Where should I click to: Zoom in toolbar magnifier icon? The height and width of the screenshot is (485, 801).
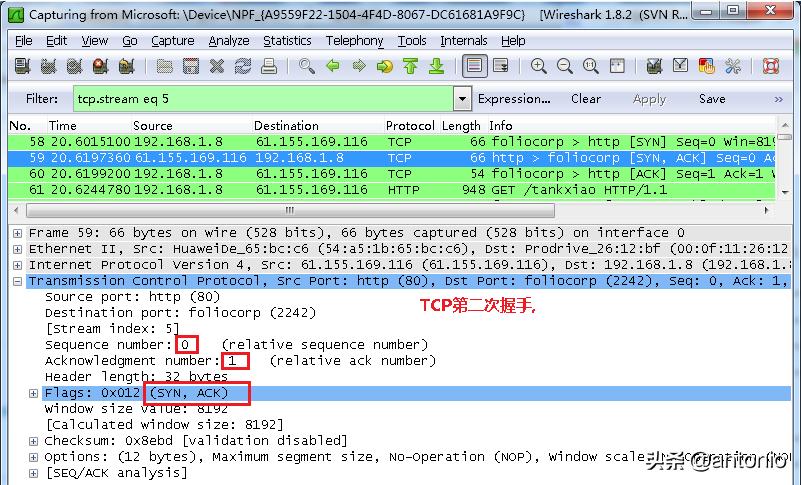point(538,66)
